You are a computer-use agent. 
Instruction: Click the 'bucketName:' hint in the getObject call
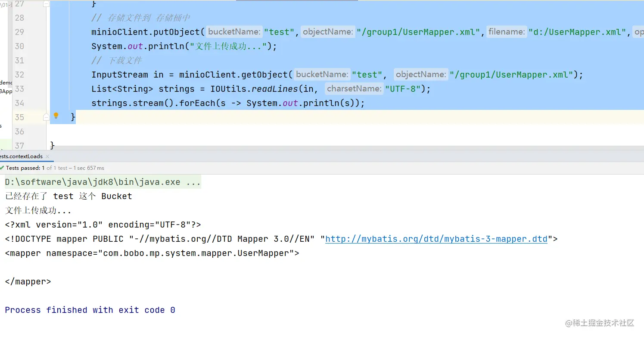pyautogui.click(x=322, y=74)
